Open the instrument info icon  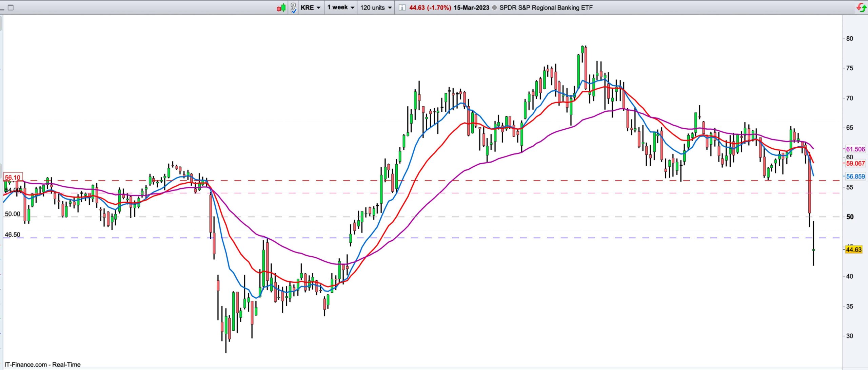[402, 7]
